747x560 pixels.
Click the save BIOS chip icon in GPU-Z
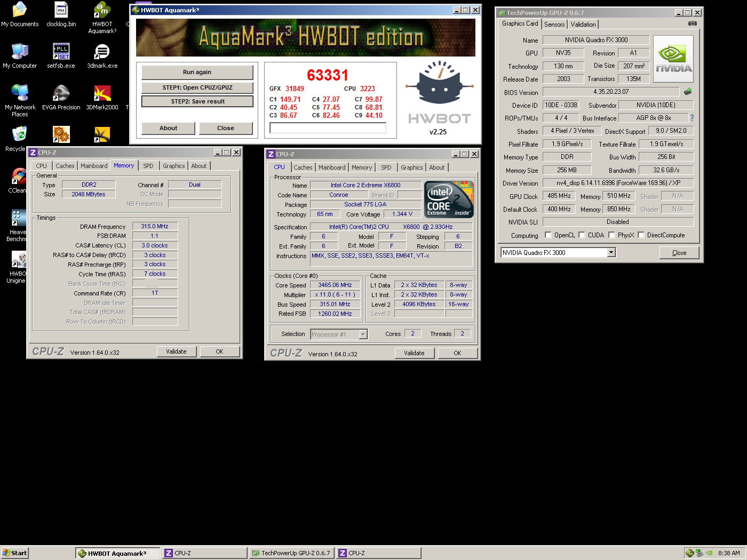point(688,92)
